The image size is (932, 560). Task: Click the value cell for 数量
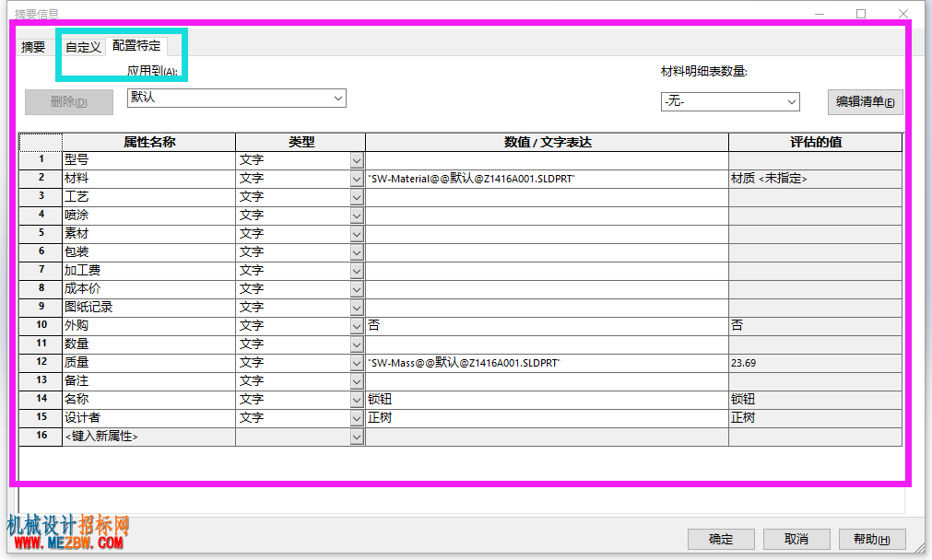tap(547, 344)
